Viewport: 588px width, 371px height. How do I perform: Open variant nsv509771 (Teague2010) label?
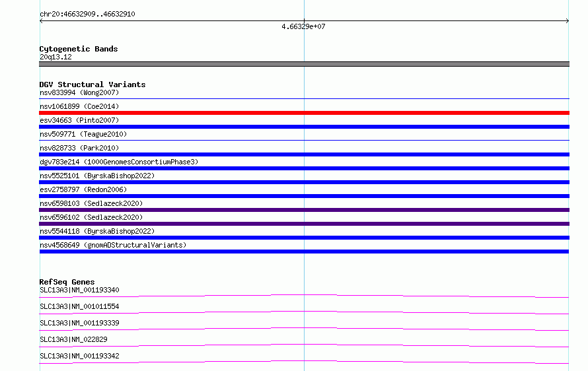83,134
